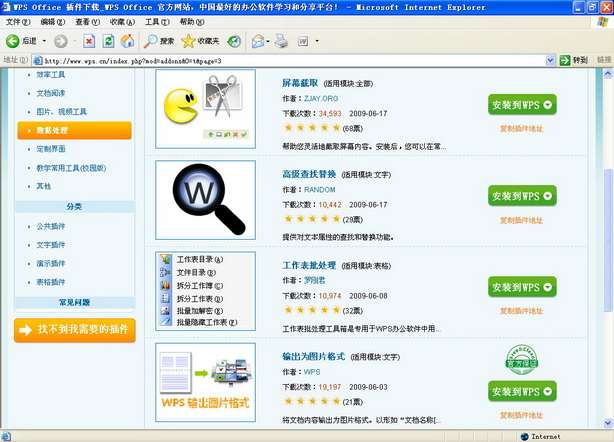Click the Mail envelope toolbar icon
Screen dimensions: 614x442
click(x=258, y=41)
